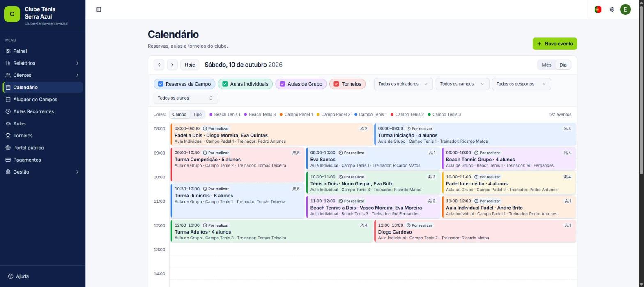Screen dimensions: 644x287
Task: Select Campo color mode
Action: (x=179, y=114)
